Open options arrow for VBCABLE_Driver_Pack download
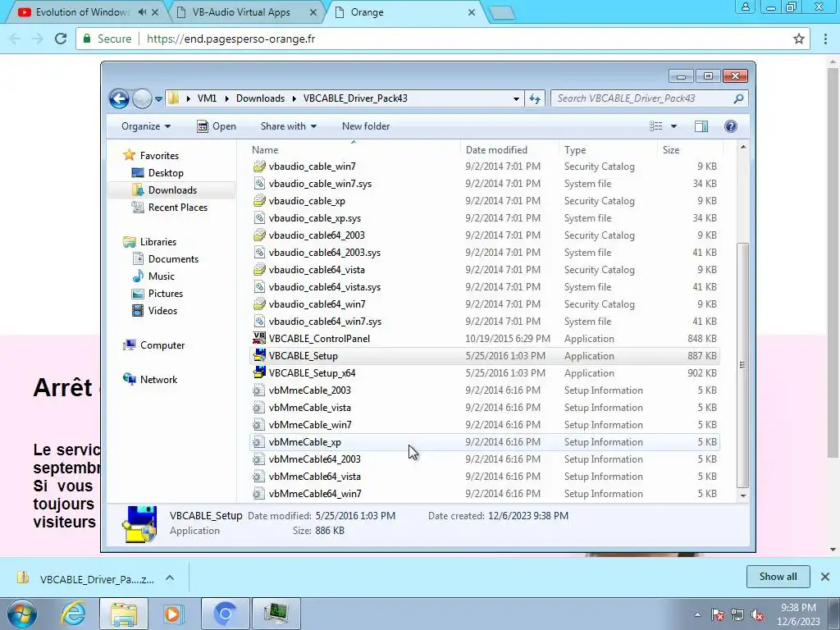The image size is (840, 630). click(x=170, y=577)
